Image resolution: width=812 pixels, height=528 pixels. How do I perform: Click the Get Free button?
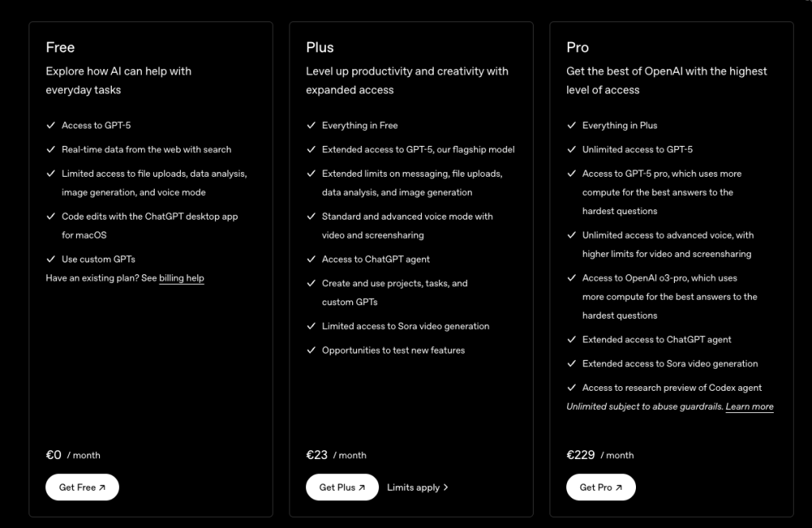(x=82, y=488)
